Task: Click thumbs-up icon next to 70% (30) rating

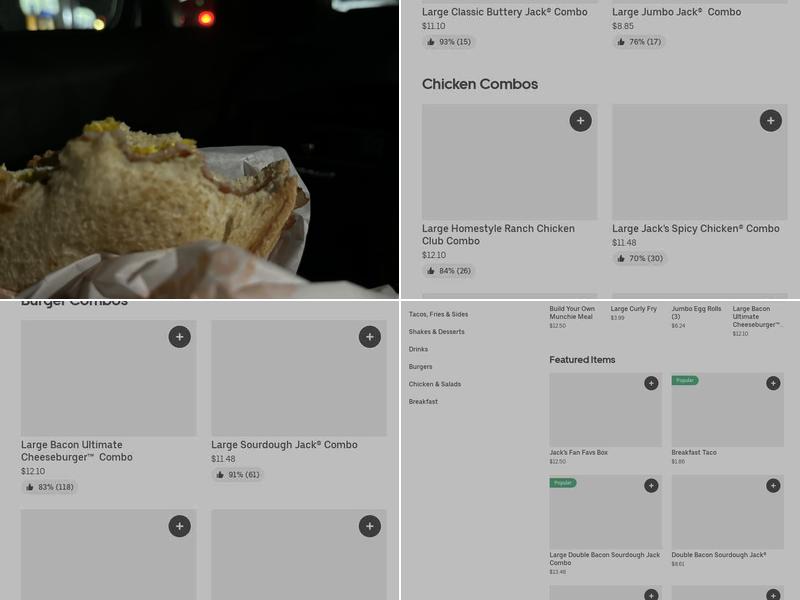Action: pos(621,258)
